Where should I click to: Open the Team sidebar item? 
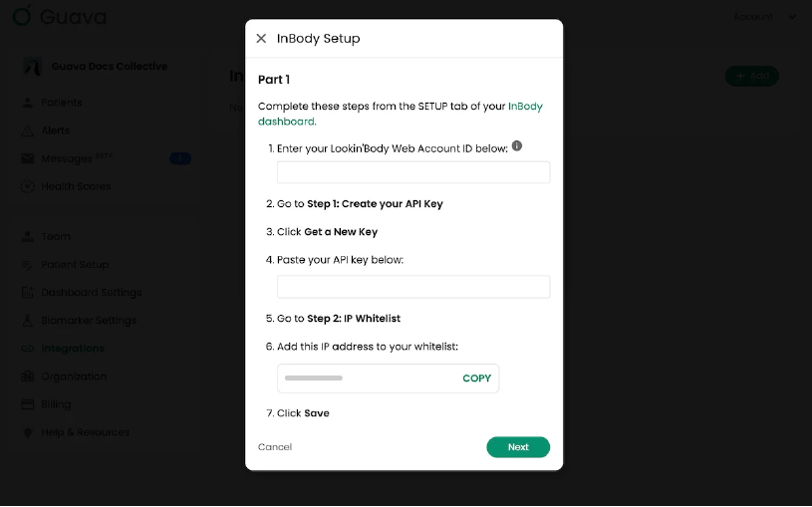point(56,237)
